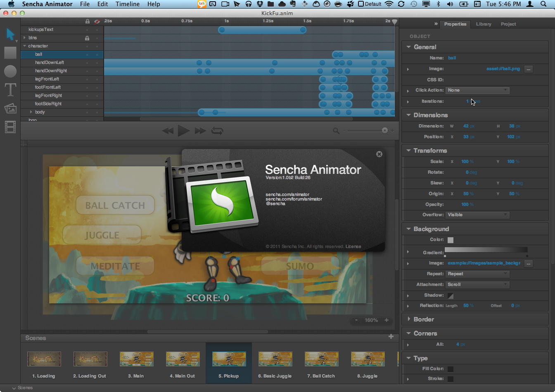
Task: Open Spotlight search in menu bar
Action: tap(543, 4)
